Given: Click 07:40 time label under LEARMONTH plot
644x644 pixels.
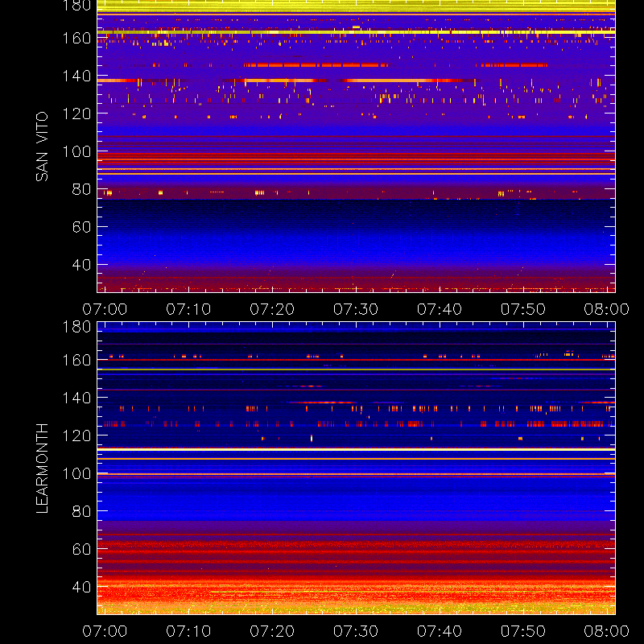Looking at the screenshot, I should [440, 631].
